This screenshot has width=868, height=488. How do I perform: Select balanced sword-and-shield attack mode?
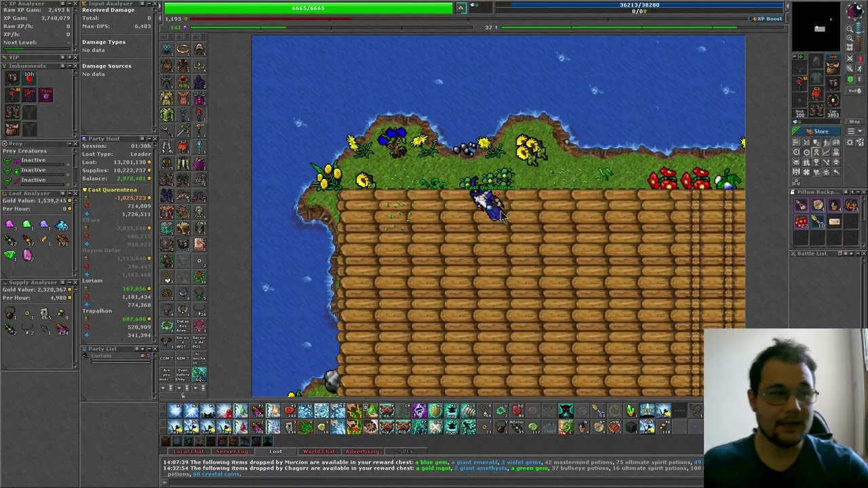coord(850,70)
